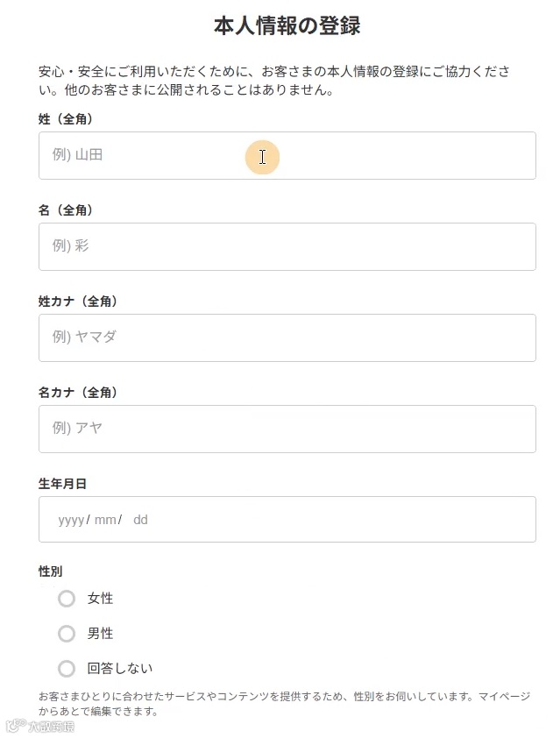Click the dd day segment of birthdate
The width and height of the screenshot is (560, 738).
pos(140,520)
